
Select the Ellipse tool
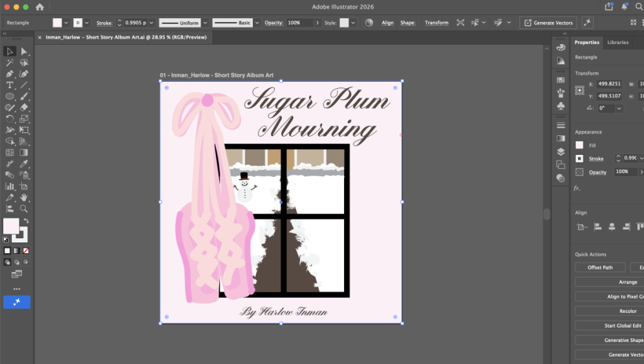pos(9,96)
